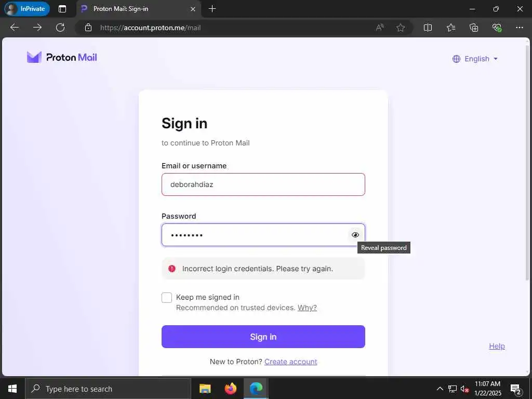Close the Proton Mail: Sign-in tab
532x399 pixels.
point(193,9)
